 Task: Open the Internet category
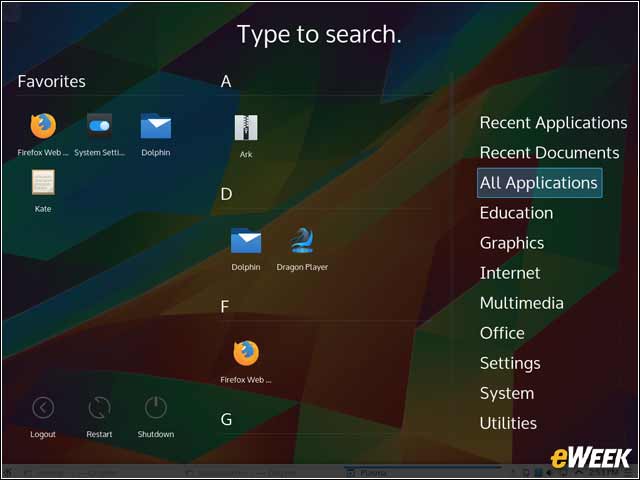[510, 273]
